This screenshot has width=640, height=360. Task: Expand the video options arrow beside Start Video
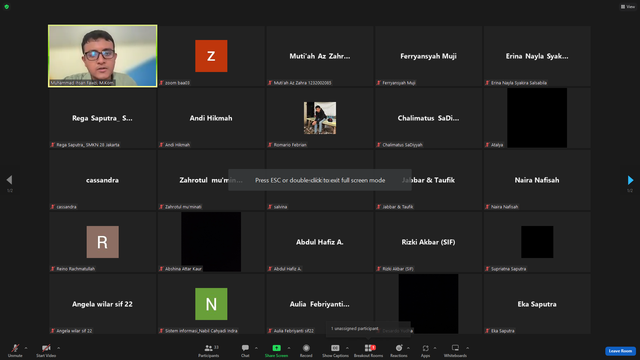click(59, 348)
